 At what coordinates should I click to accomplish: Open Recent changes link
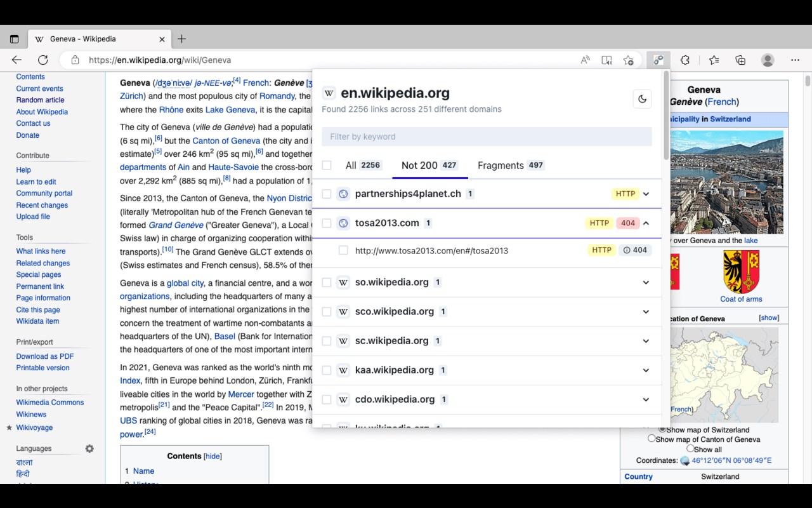[42, 204]
